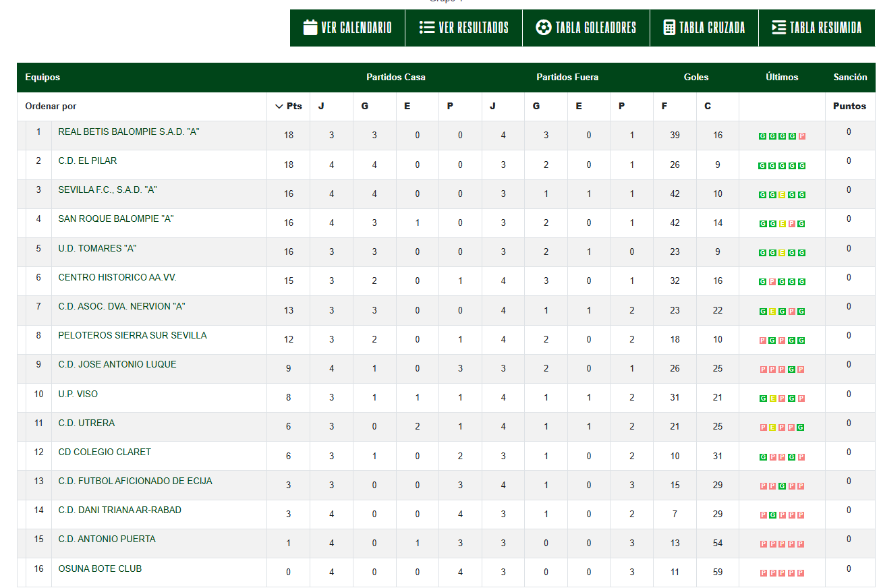The height and width of the screenshot is (588, 881).
Task: Click Real Betis last red P result badge
Action: (x=801, y=136)
